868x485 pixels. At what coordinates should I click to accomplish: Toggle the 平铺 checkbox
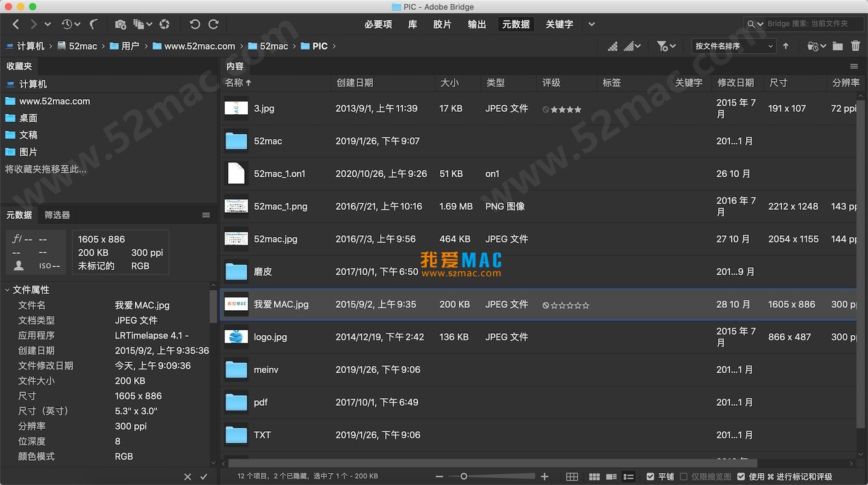[x=650, y=477]
